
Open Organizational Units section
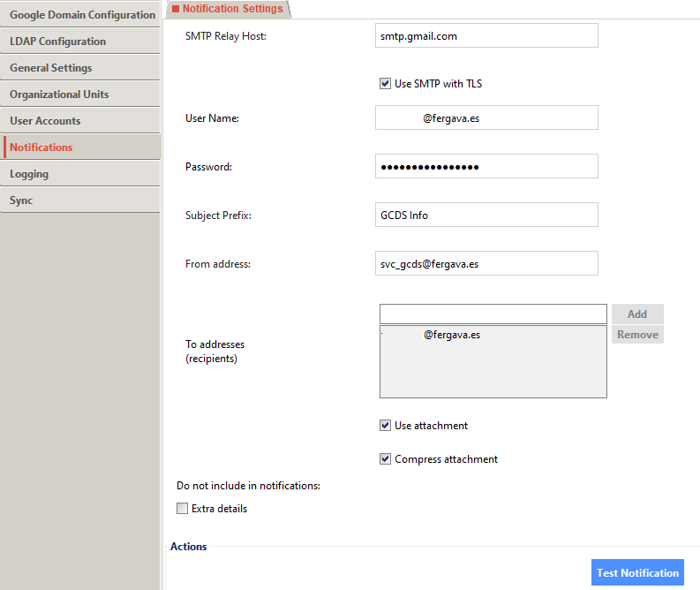tap(80, 95)
